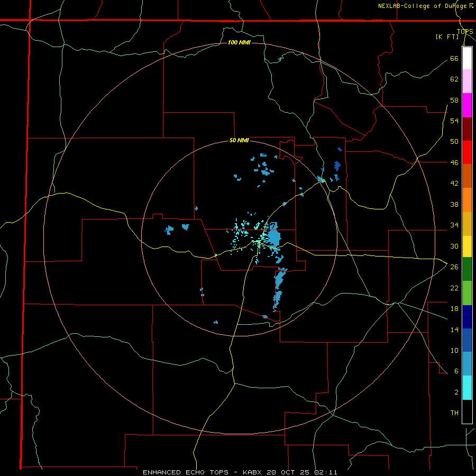This screenshot has height=476, width=476.
Task: Click the dark orange swatch between 46 and 42
Action: (x=467, y=176)
